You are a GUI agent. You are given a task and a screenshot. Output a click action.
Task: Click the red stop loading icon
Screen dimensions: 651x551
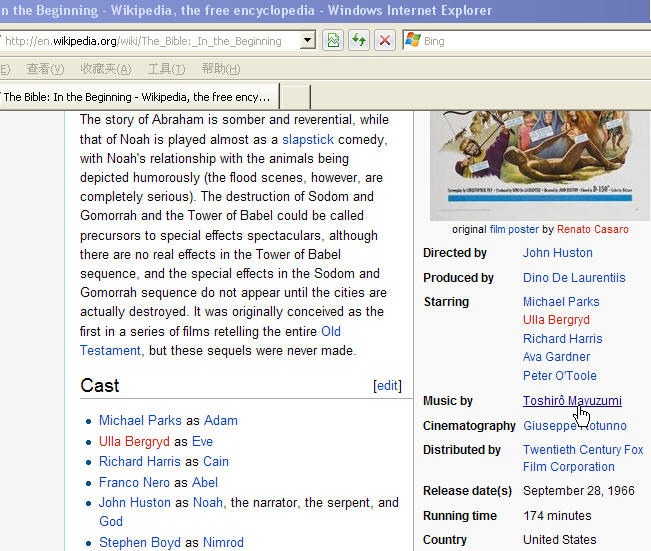coord(385,40)
